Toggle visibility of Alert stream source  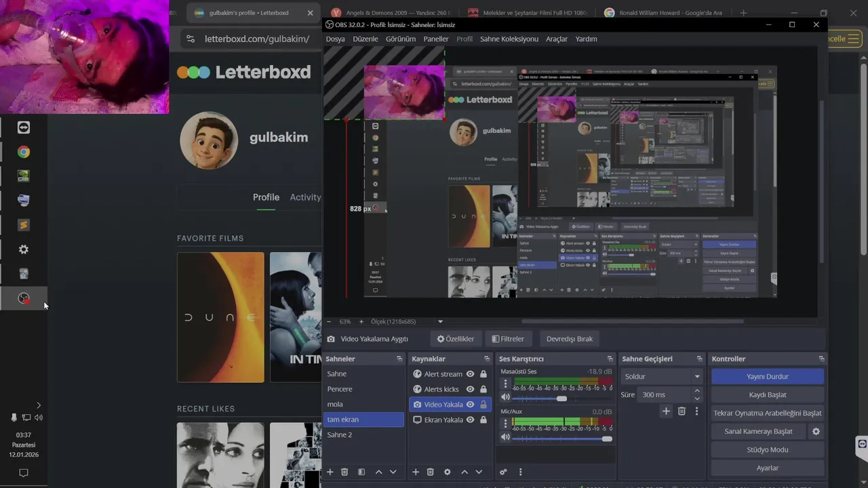point(470,374)
